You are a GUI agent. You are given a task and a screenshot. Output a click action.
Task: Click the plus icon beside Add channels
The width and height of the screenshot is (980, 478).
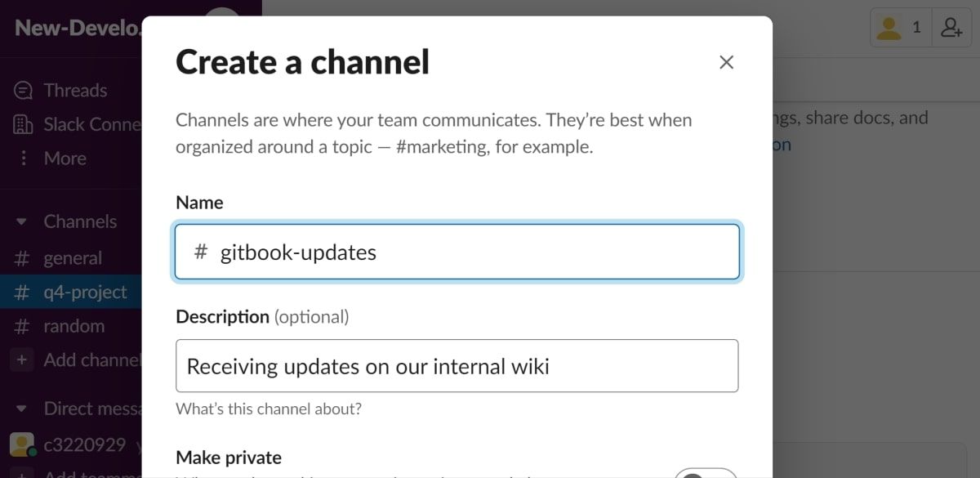(x=23, y=360)
